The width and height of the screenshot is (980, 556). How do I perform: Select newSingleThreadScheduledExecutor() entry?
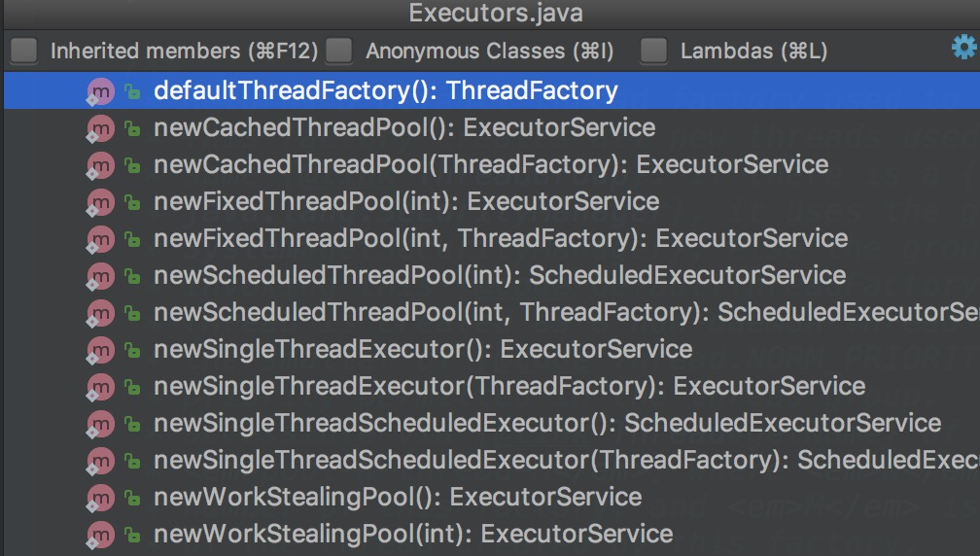pyautogui.click(x=492, y=423)
